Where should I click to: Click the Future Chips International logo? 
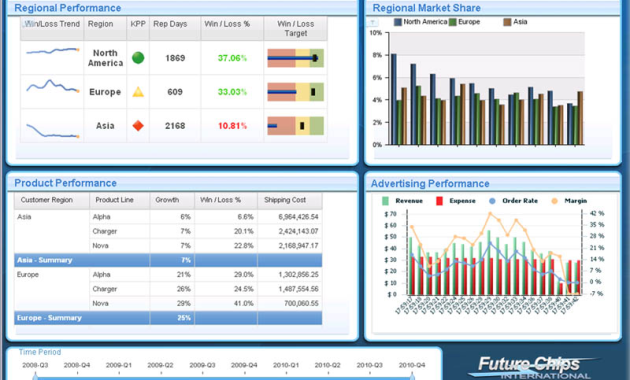point(531,367)
